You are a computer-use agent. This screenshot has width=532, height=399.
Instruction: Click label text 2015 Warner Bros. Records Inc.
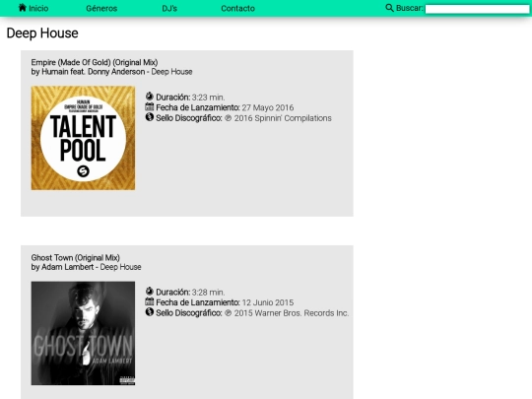pyautogui.click(x=292, y=313)
